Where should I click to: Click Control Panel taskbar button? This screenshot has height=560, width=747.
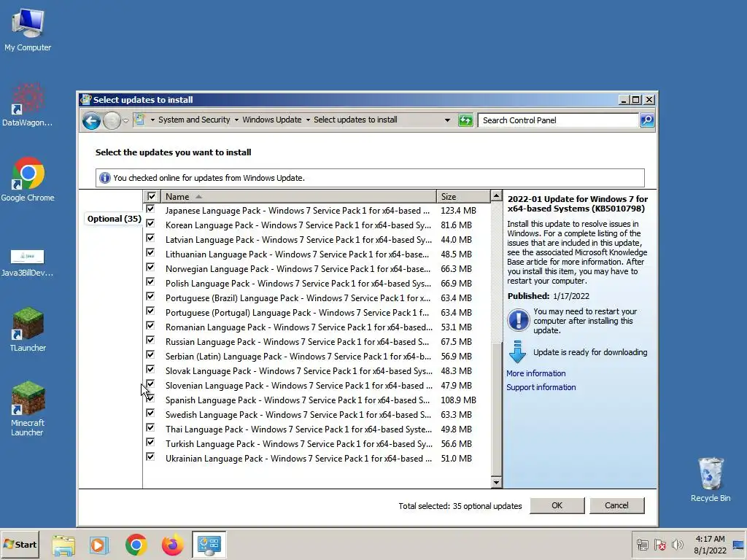tap(209, 544)
